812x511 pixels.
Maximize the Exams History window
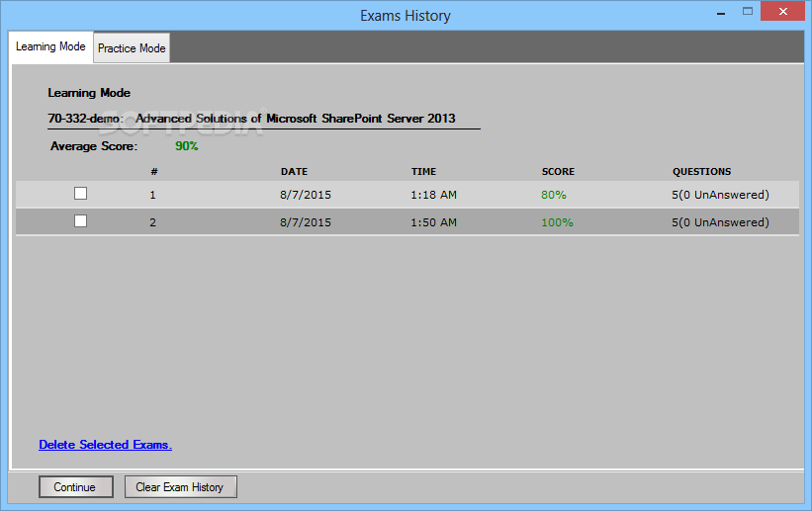[x=748, y=11]
